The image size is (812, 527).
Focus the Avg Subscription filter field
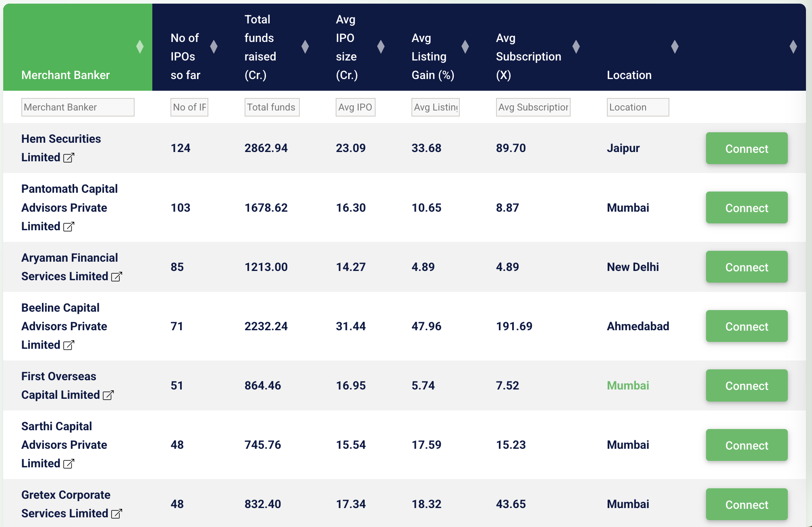[533, 107]
